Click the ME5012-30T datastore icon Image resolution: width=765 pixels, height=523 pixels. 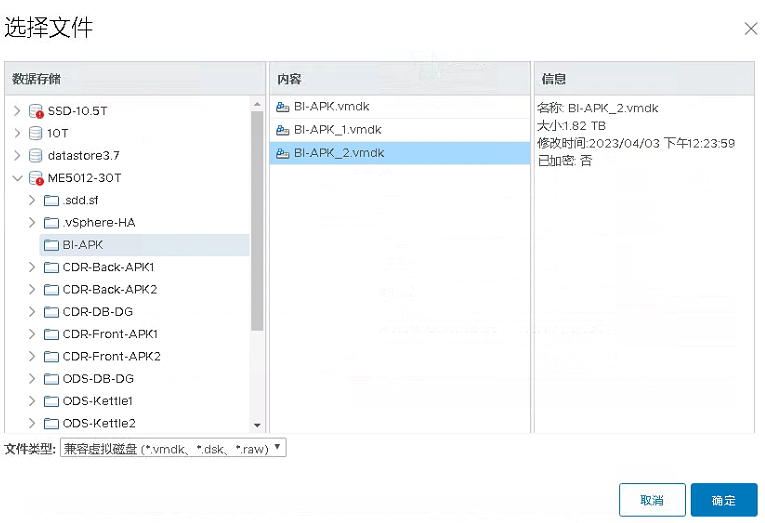click(36, 178)
